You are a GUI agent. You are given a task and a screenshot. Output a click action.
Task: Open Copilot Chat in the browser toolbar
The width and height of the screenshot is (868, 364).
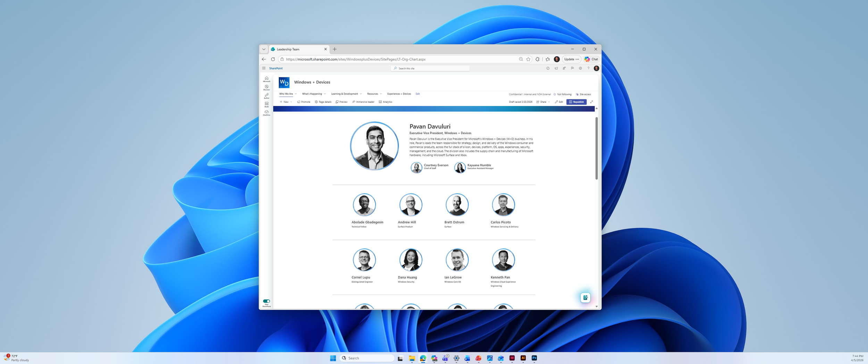point(591,59)
